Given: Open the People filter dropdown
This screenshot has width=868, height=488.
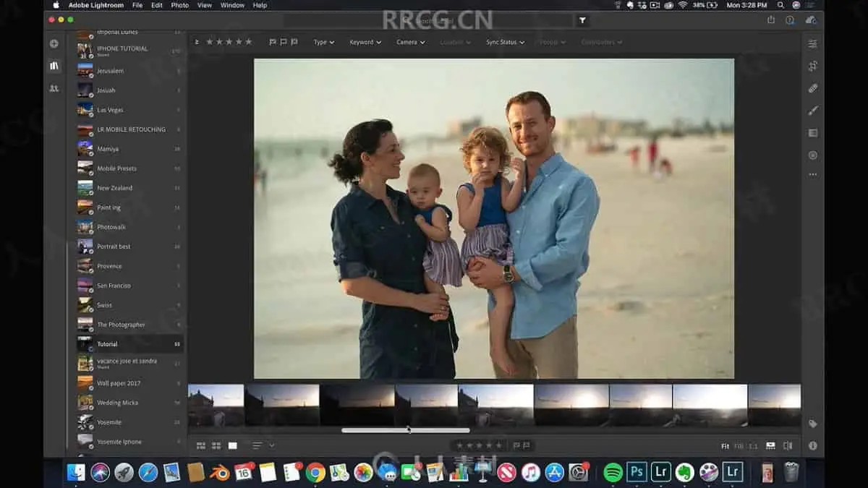Looking at the screenshot, I should pos(553,42).
